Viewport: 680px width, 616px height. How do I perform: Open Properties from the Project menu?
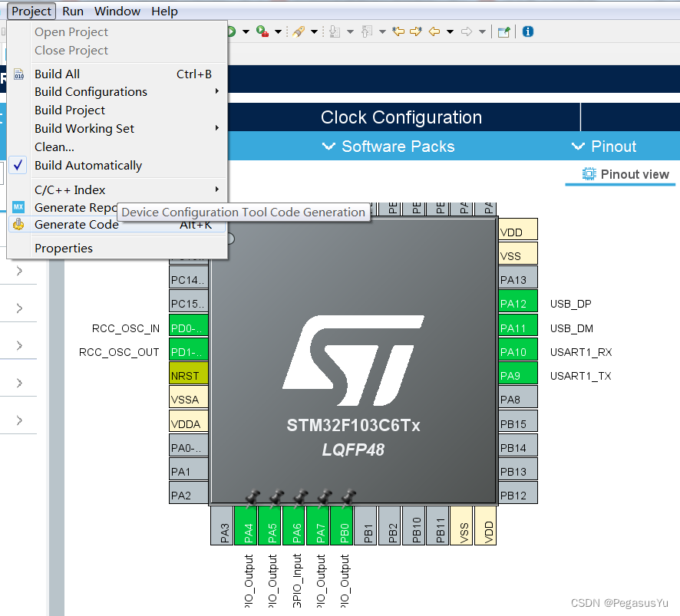pyautogui.click(x=117, y=249)
